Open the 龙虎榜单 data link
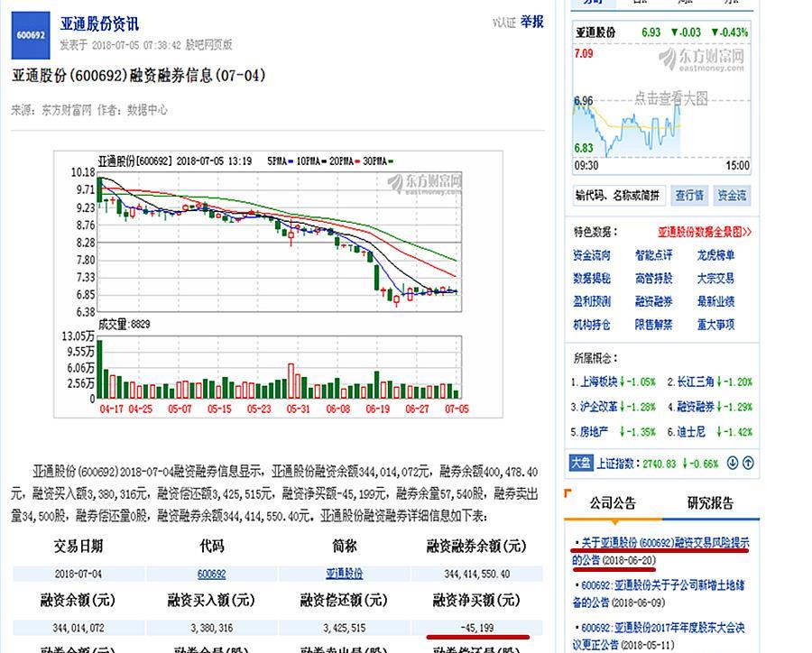Image resolution: width=812 pixels, height=653 pixels. pos(715,255)
